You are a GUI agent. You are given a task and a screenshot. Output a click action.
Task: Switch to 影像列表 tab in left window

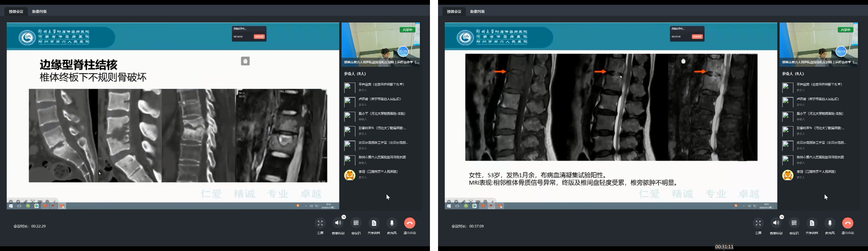(39, 11)
